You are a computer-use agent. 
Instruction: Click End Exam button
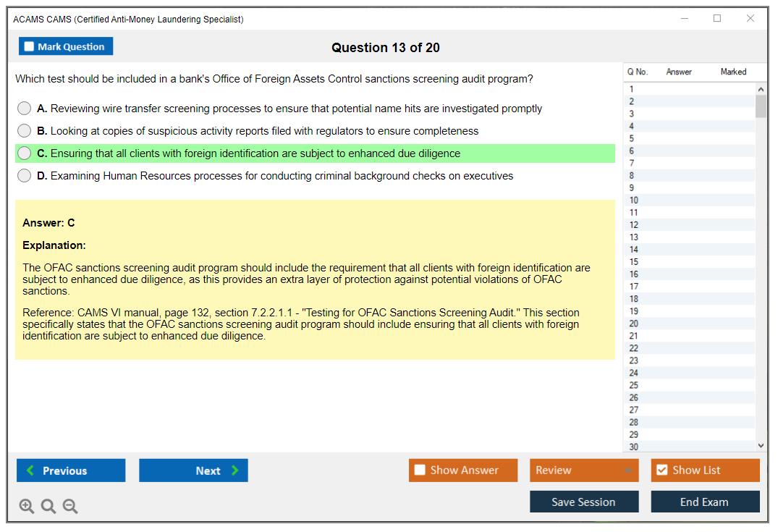click(704, 502)
